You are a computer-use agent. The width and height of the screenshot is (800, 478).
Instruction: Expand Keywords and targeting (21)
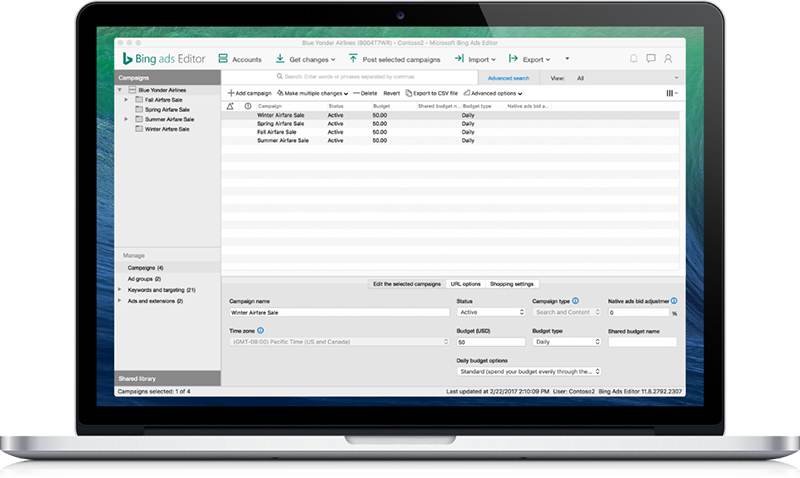(x=120, y=290)
